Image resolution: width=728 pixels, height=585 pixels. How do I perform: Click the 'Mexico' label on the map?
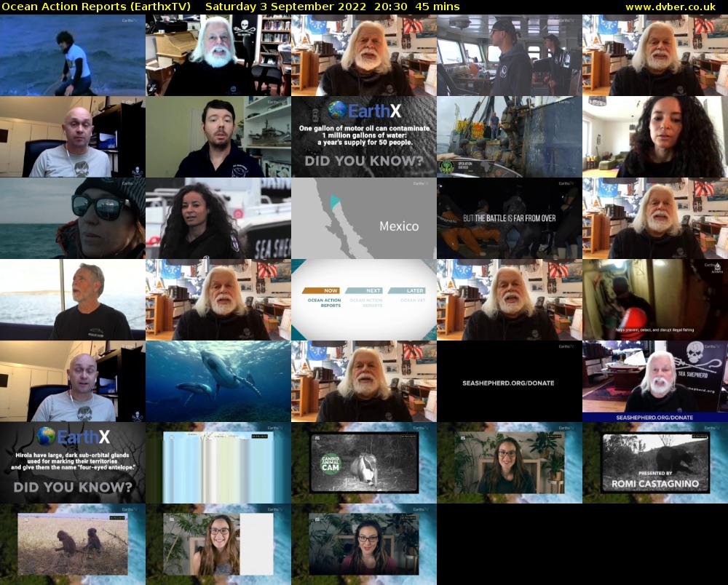coord(399,226)
